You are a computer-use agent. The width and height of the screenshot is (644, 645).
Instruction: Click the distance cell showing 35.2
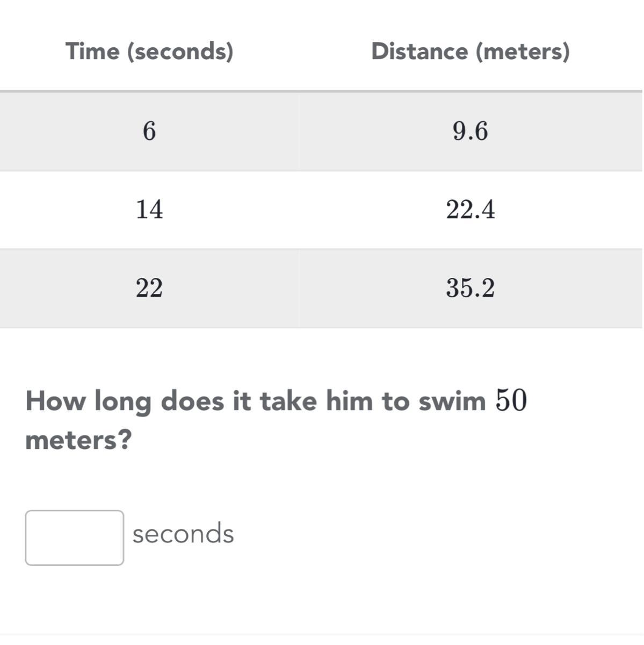pyautogui.click(x=470, y=288)
